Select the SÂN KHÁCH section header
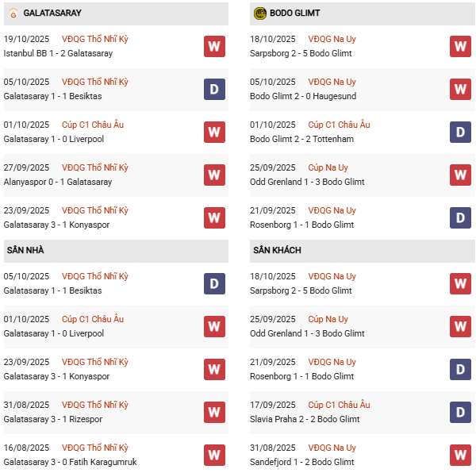 277,251
